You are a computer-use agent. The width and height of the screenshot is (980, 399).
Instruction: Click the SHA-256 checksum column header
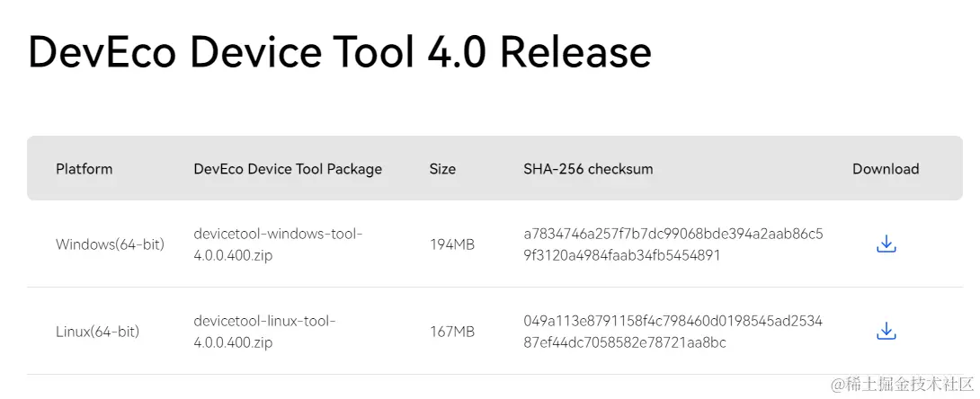pos(588,169)
